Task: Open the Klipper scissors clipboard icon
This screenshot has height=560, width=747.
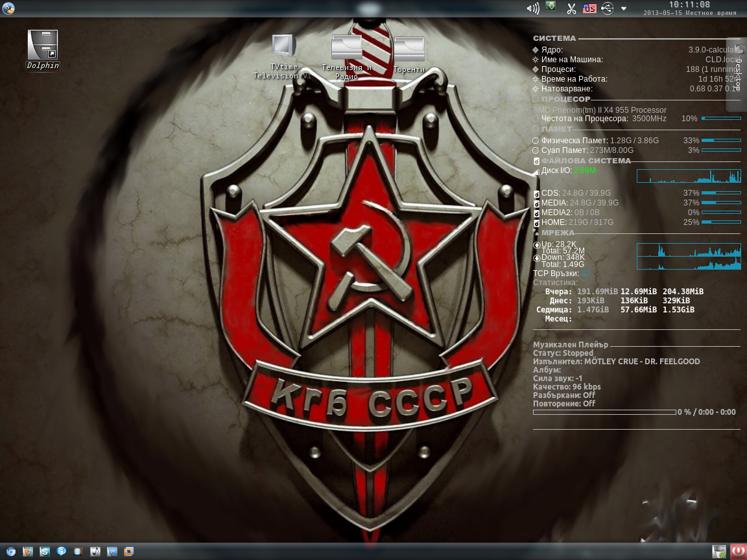Action: click(571, 8)
